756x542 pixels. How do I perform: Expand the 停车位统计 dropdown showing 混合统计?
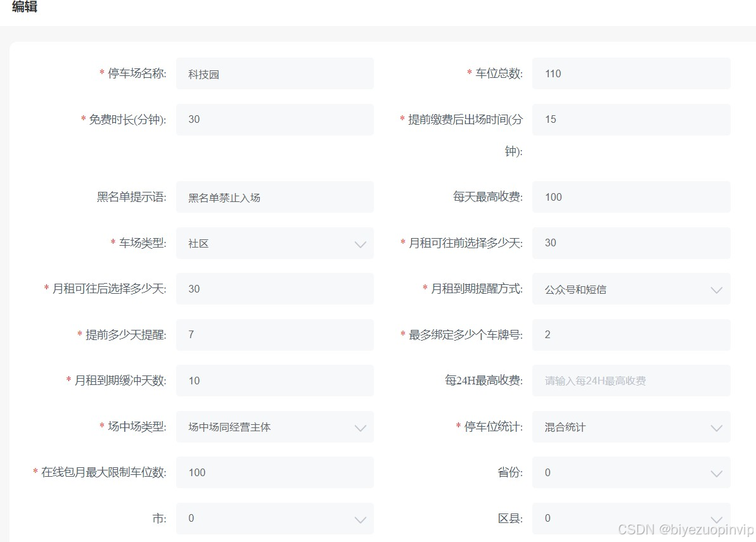point(631,427)
